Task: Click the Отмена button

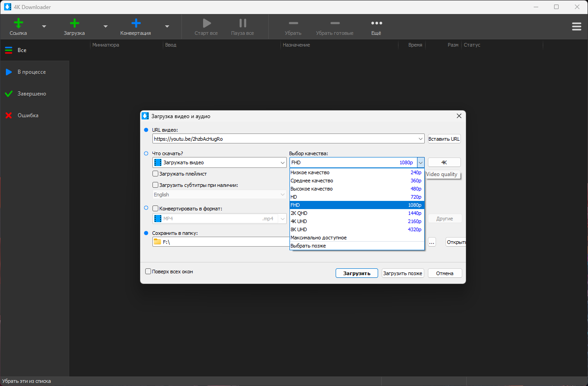Action: (x=445, y=273)
